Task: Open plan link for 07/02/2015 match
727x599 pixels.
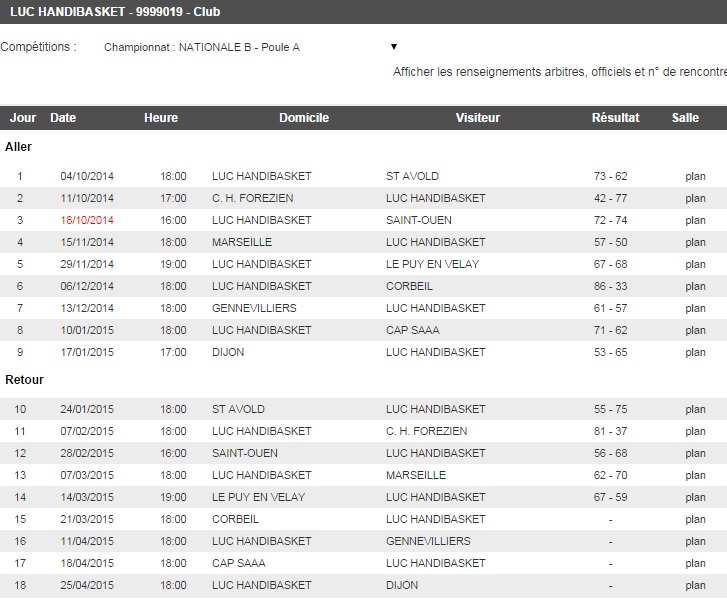Action: coord(695,432)
